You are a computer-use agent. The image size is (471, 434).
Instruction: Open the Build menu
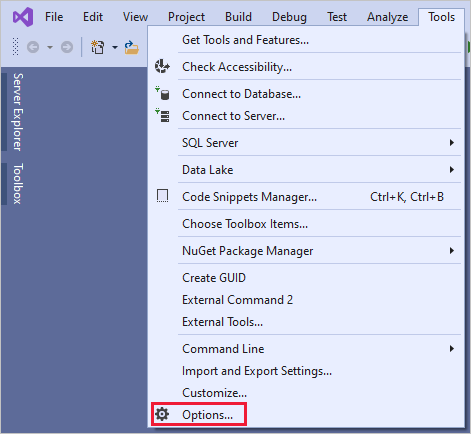pos(238,17)
